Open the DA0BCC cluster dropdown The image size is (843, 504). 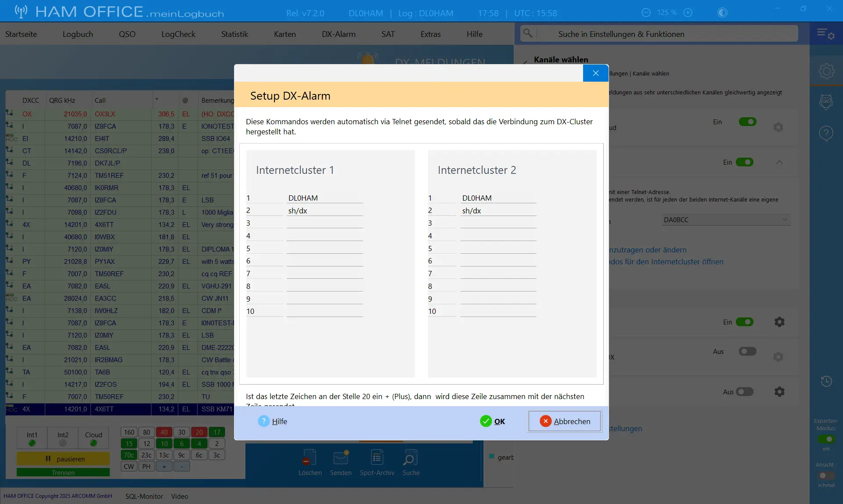726,220
